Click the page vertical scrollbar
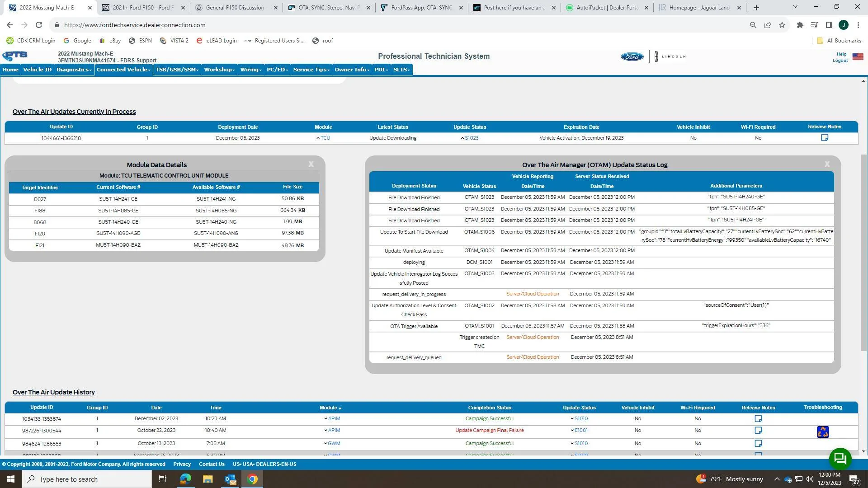 [x=863, y=253]
